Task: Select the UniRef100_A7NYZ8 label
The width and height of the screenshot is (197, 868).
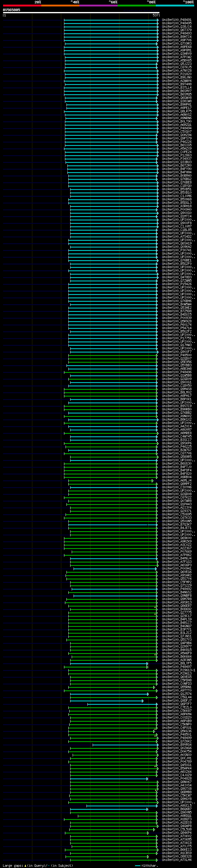Action: [176, 71]
